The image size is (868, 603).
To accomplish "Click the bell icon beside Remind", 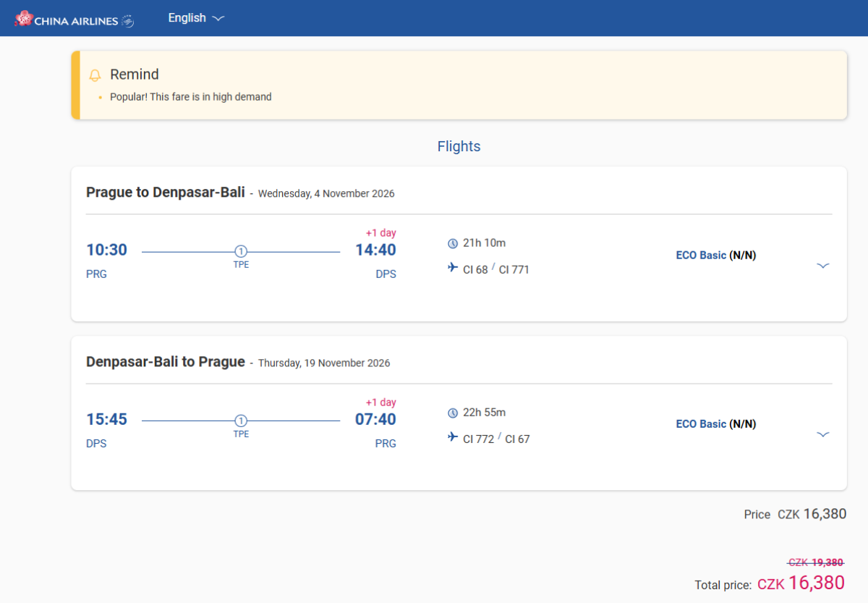I will tap(95, 75).
